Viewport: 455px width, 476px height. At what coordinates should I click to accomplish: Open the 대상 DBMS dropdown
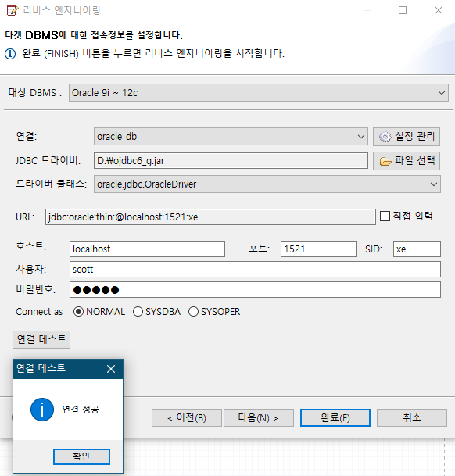(259, 92)
